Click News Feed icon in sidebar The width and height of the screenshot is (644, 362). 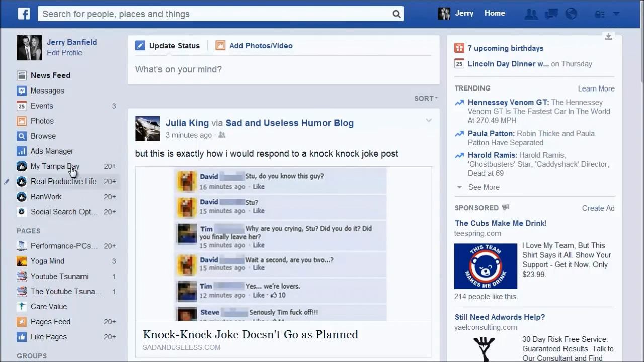point(21,75)
